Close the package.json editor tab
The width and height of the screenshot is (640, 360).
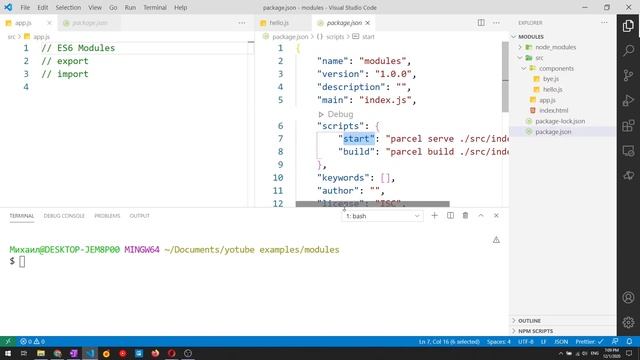pos(368,23)
